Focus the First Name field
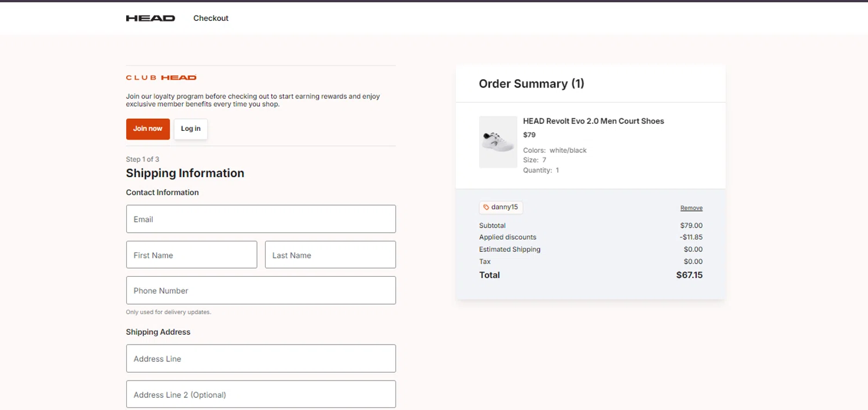Viewport: 868px width, 410px height. 192,255
